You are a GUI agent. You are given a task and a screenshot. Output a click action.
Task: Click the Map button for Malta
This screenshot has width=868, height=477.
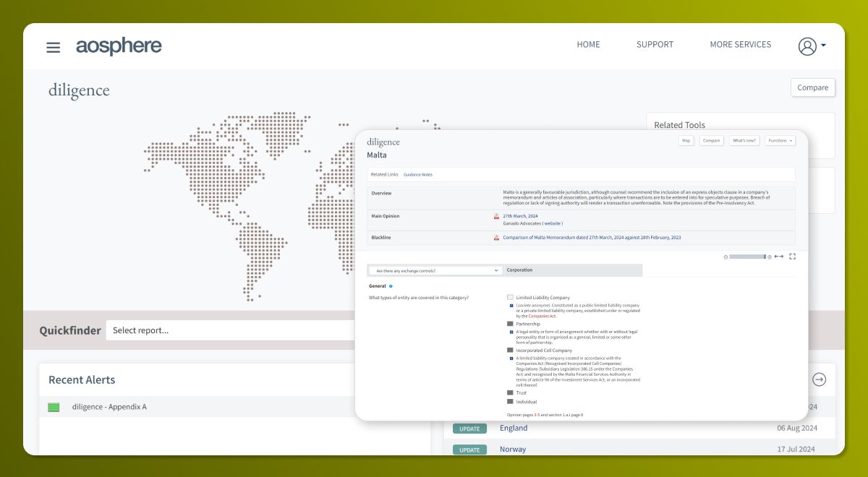point(686,141)
